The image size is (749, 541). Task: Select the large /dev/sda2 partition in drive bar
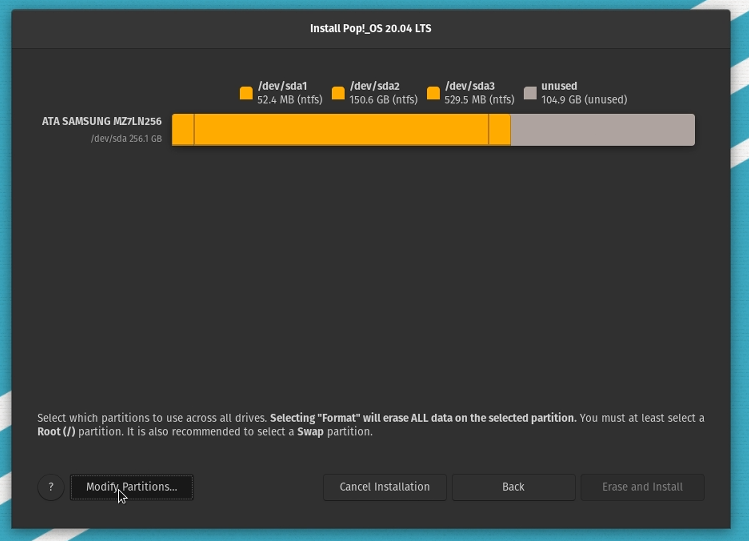pos(340,130)
